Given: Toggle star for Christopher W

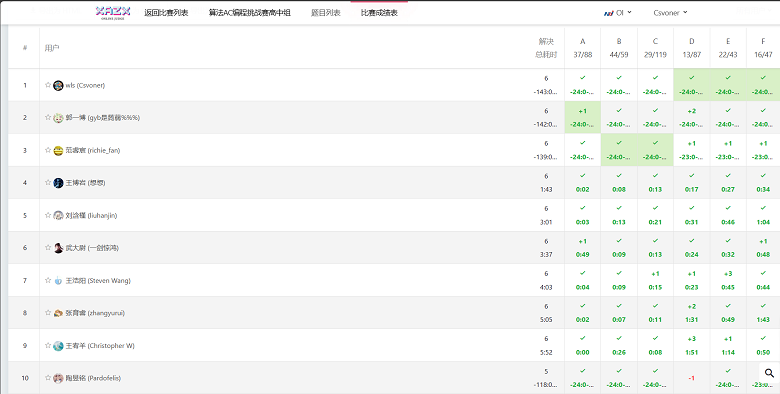Looking at the screenshot, I should [x=48, y=345].
